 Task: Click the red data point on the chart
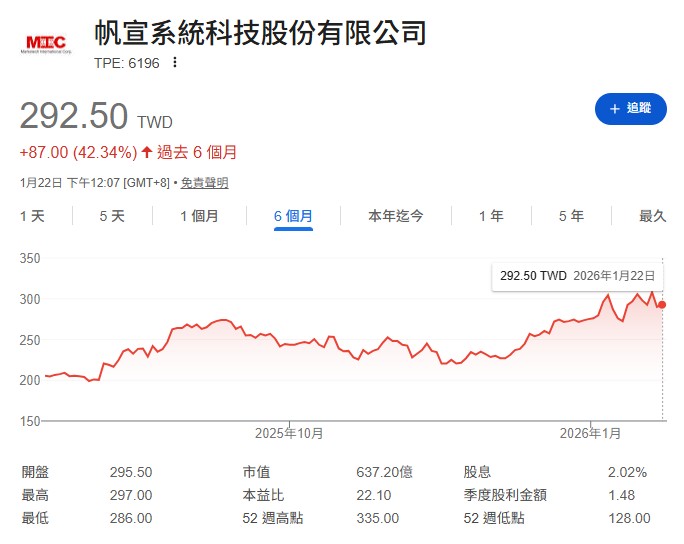[662, 305]
